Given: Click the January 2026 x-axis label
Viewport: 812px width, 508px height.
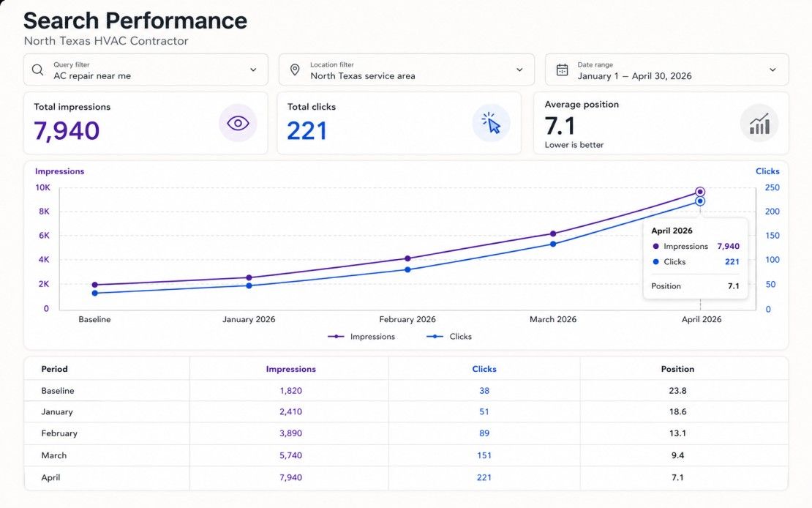Looking at the screenshot, I should coord(249,319).
